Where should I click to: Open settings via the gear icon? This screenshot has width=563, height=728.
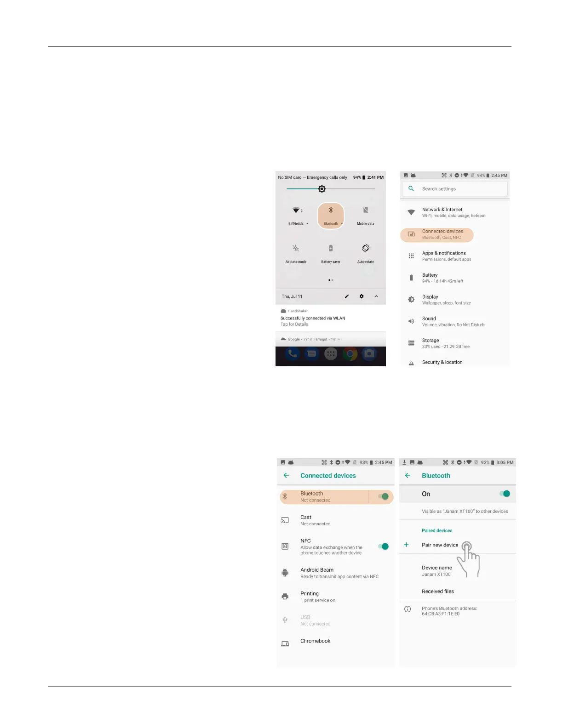(x=362, y=296)
